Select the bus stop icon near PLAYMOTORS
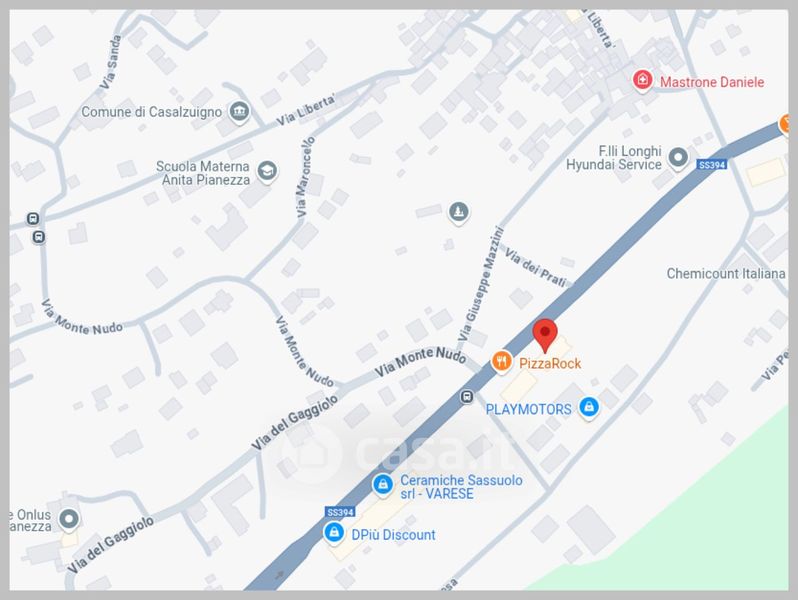The width and height of the screenshot is (798, 600). (x=467, y=396)
